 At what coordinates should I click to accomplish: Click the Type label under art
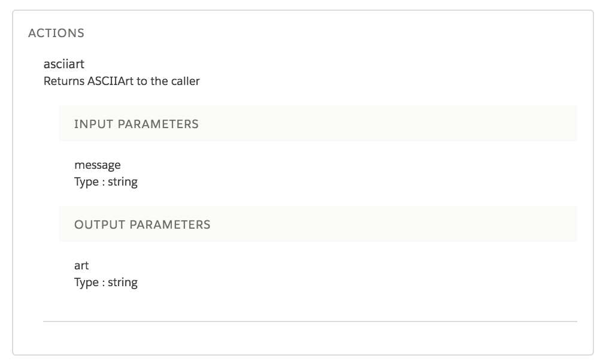point(86,283)
